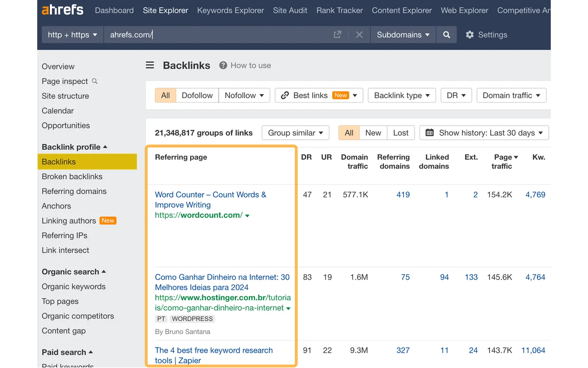588x368 pixels.
Task: Open the Keywords Explorer tab
Action: [x=230, y=10]
